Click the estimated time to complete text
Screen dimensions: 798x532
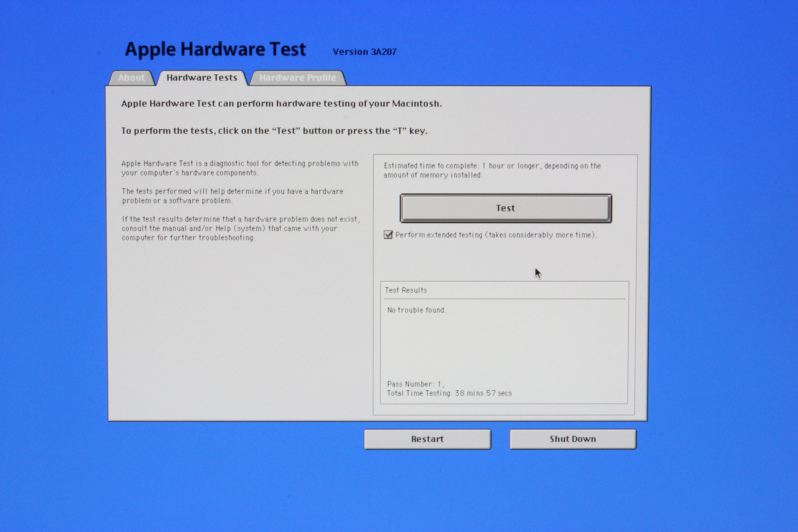point(492,170)
